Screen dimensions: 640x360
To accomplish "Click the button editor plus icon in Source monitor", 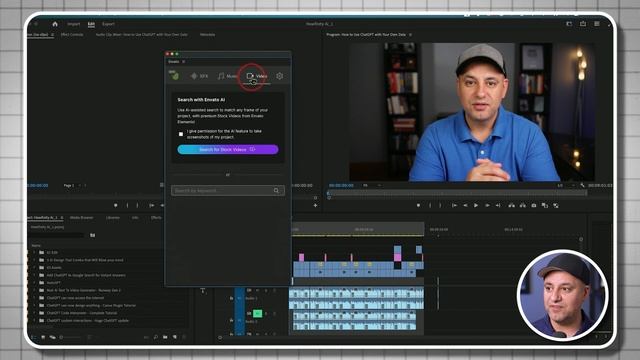I will coord(315,205).
